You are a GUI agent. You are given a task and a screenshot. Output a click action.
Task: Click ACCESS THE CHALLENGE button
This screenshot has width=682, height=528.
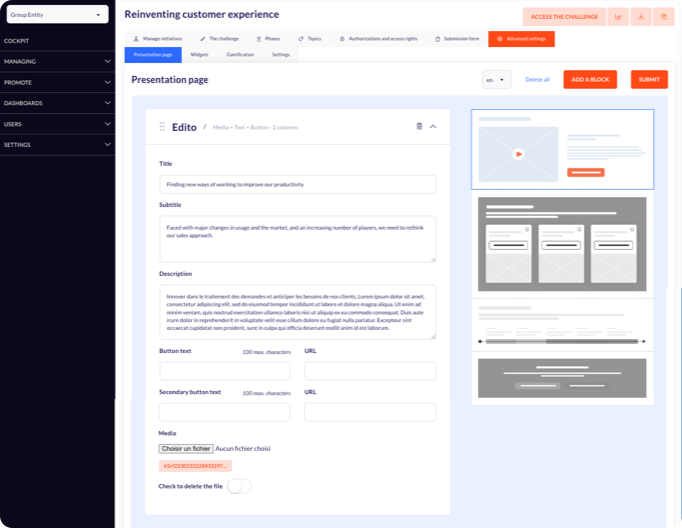click(564, 17)
